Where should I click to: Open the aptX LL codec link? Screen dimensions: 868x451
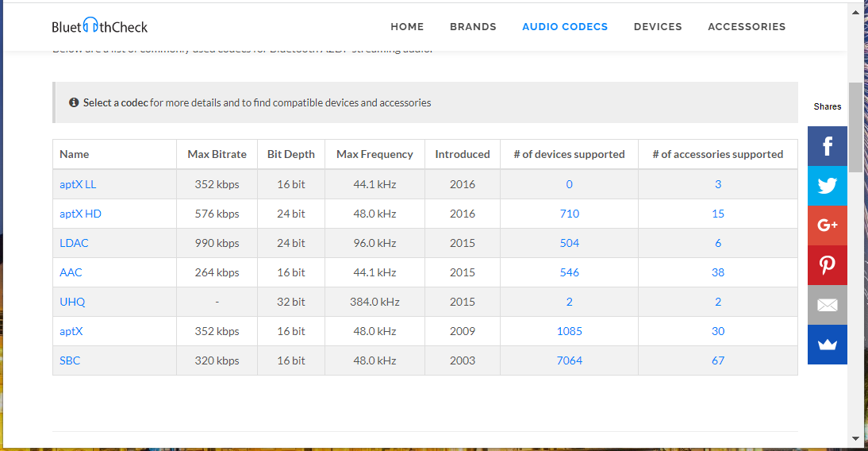[x=78, y=184]
